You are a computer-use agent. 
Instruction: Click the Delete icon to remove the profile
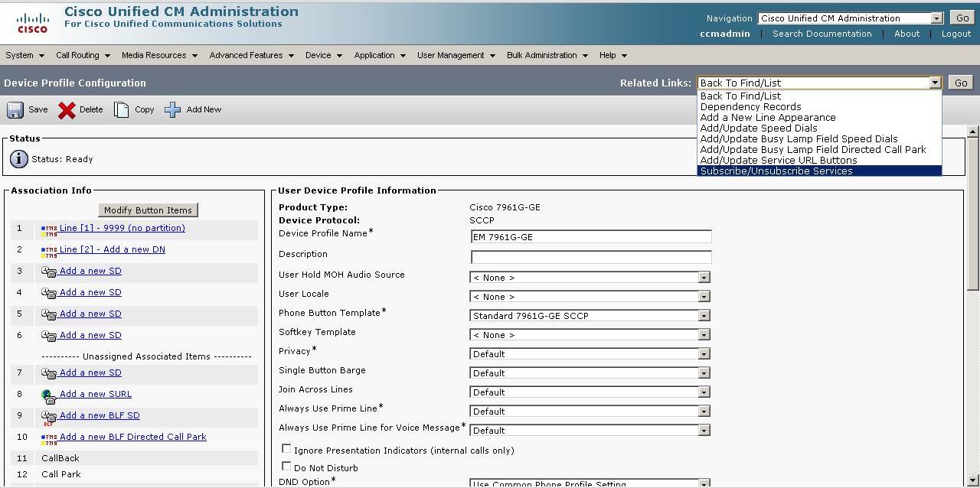pos(68,109)
